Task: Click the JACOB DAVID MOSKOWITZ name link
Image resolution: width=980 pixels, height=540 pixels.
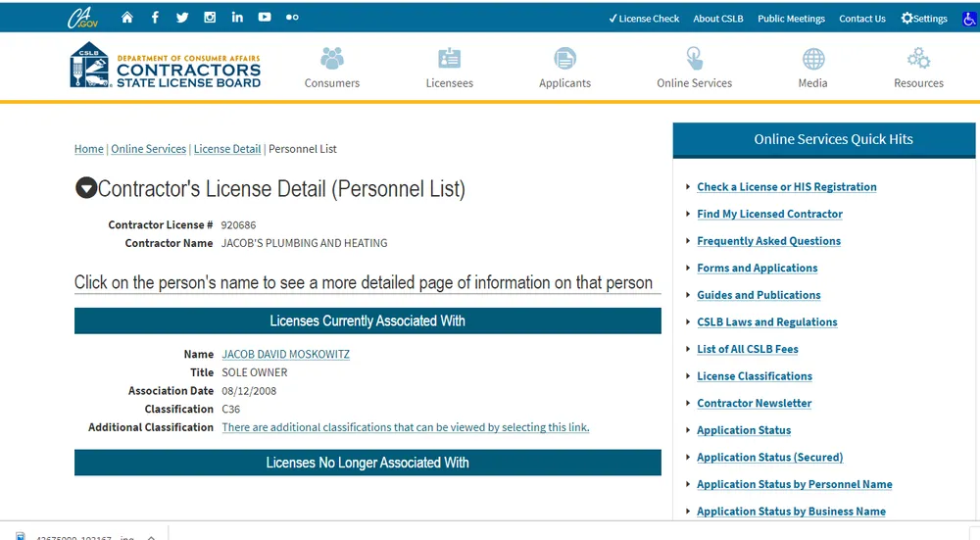Action: [x=285, y=354]
